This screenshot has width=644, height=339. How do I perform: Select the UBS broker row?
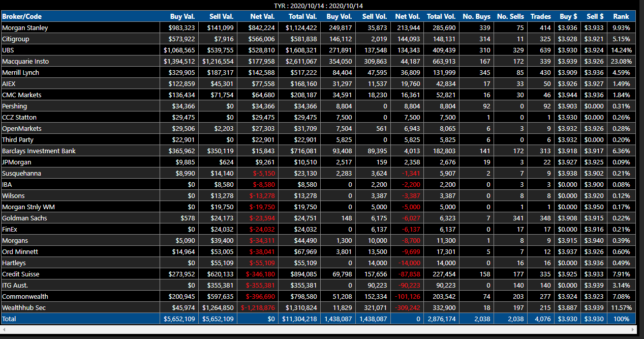pos(317,50)
